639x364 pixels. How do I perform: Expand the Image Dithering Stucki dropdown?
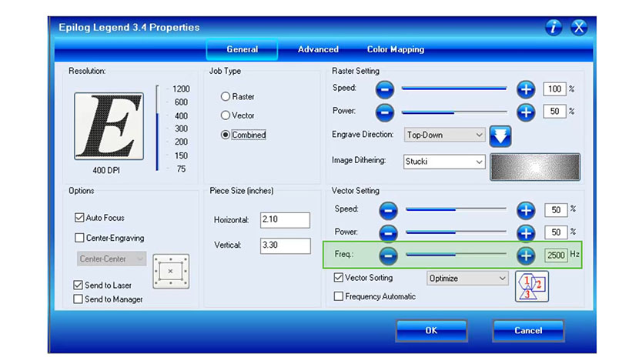tap(445, 162)
